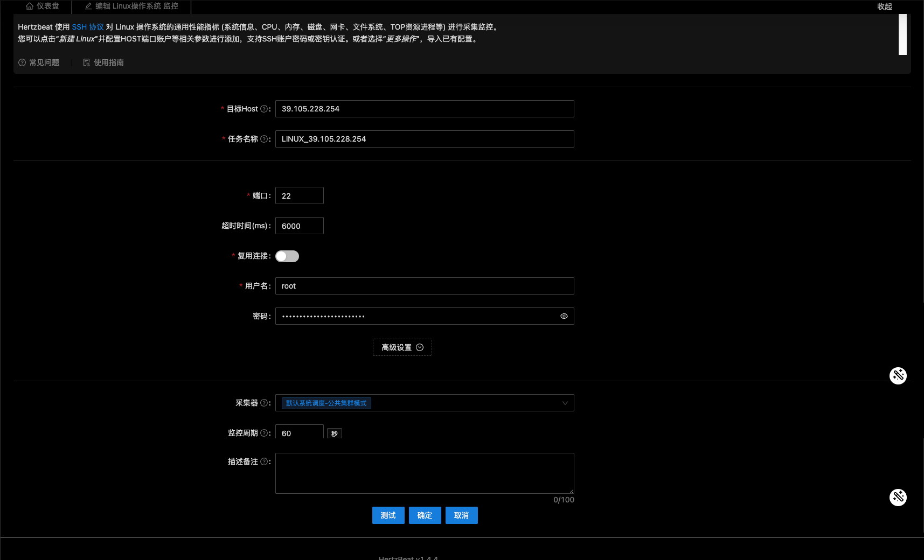Toggle the 复用连接 switch

pyautogui.click(x=287, y=256)
